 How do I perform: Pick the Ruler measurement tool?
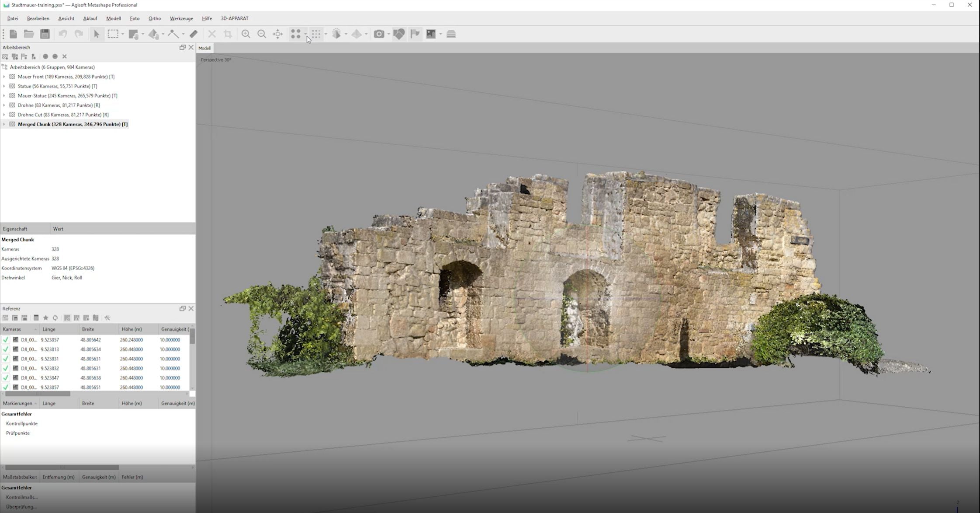click(194, 34)
